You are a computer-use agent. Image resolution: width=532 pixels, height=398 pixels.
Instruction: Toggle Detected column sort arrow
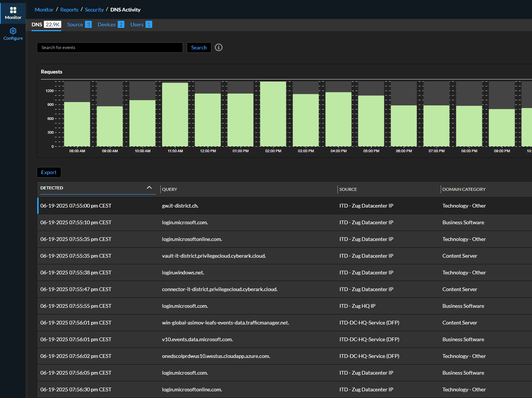click(x=149, y=188)
